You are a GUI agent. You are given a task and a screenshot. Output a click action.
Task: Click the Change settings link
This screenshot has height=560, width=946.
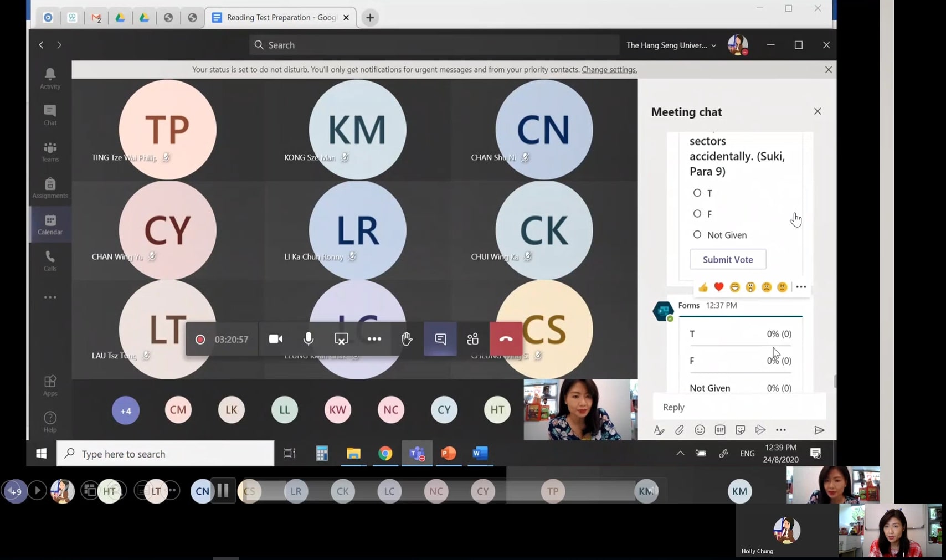coord(609,70)
